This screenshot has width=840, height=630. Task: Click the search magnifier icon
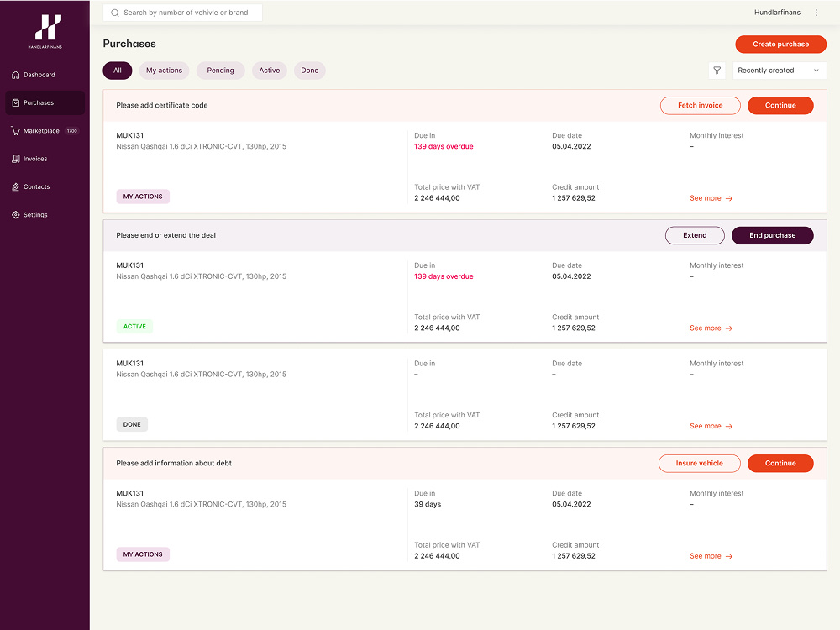(x=114, y=13)
